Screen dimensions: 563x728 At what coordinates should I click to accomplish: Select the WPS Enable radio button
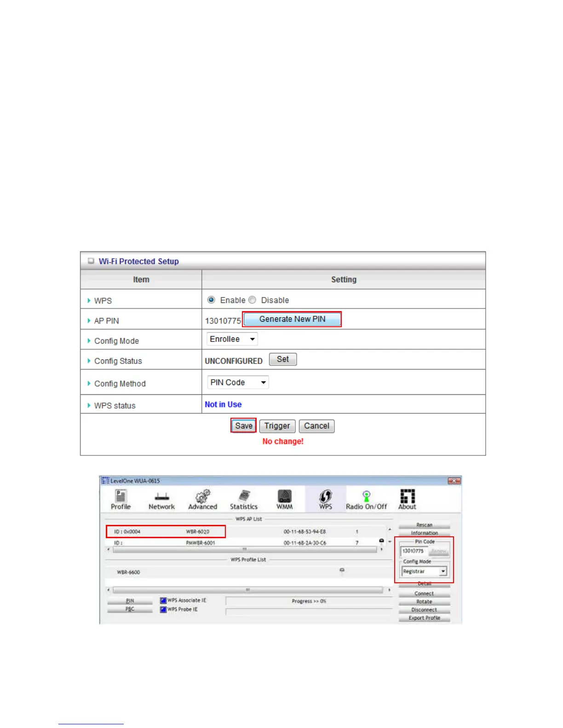(211, 300)
